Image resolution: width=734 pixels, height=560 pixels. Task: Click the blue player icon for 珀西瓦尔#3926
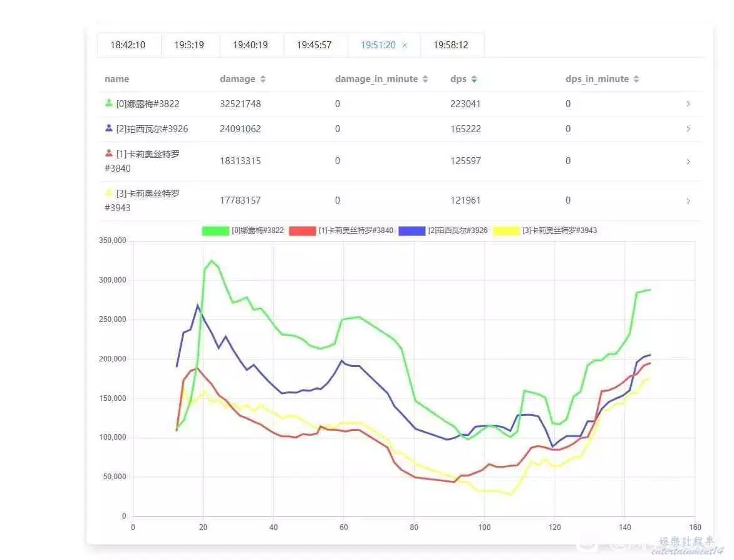[109, 128]
